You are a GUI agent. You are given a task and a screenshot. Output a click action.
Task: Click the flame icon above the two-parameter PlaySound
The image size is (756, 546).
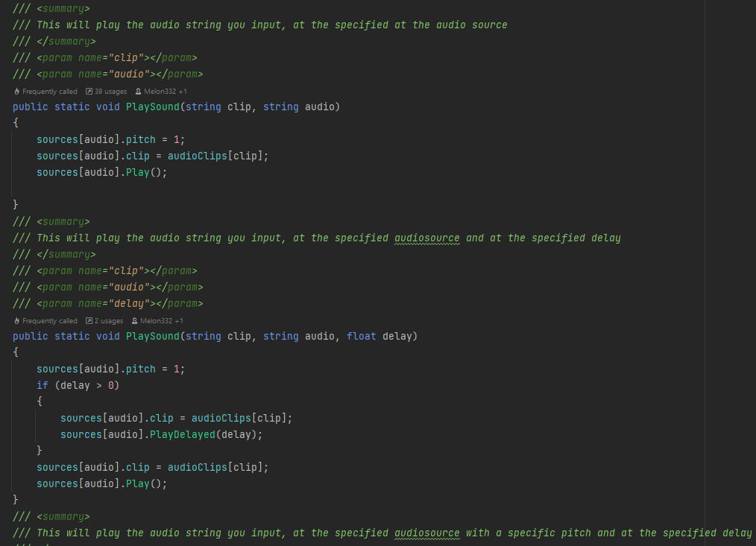coord(16,92)
